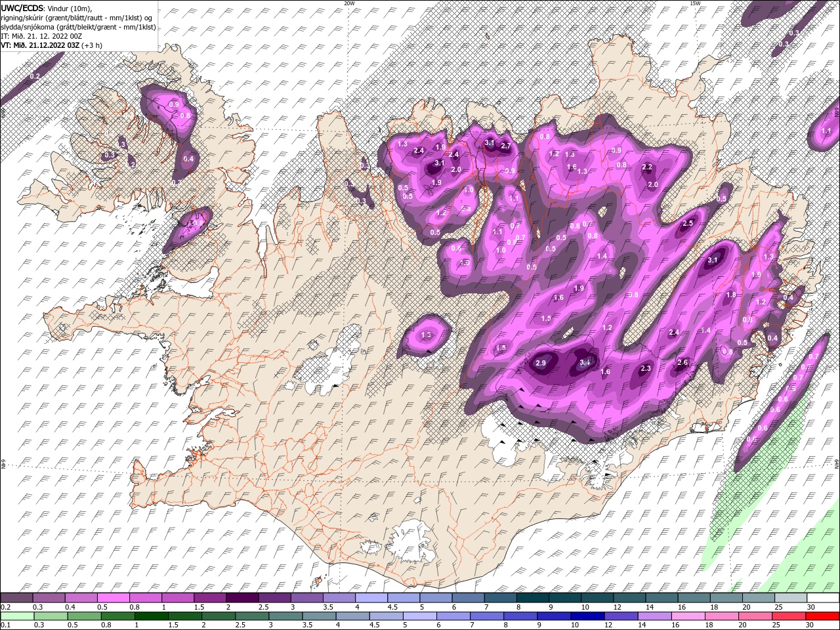Viewport: 840px width, 630px height.
Task: Click the '0.1' label in lower legend
Action: [5, 625]
